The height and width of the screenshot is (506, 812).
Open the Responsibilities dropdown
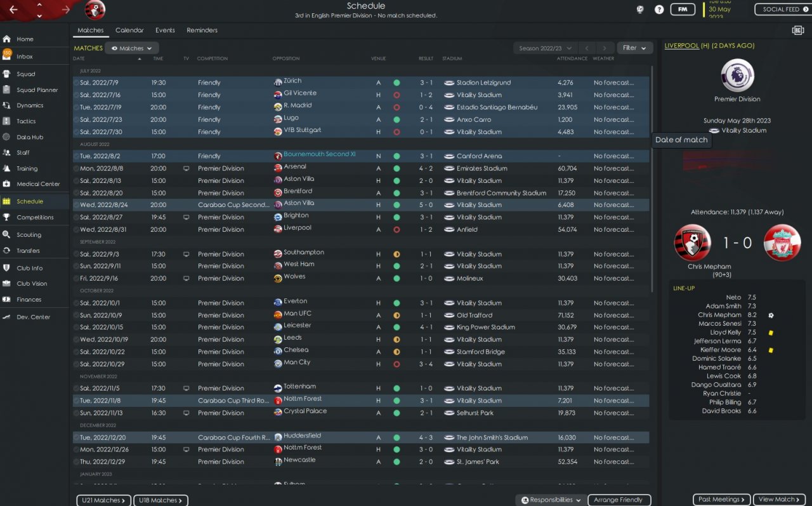click(550, 500)
